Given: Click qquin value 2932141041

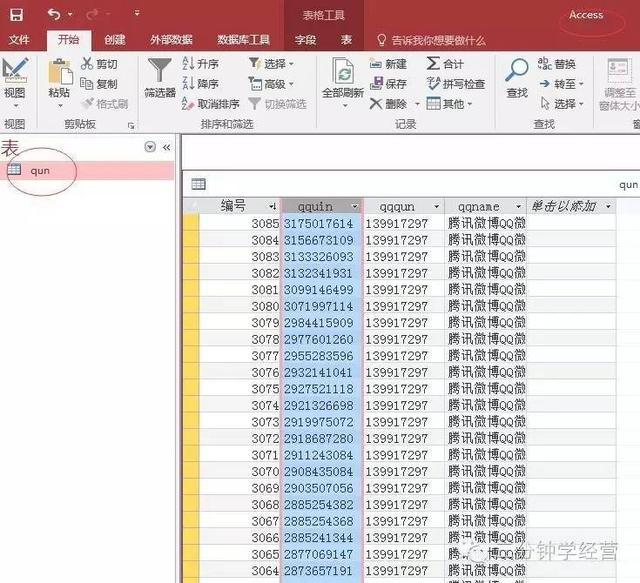Looking at the screenshot, I should [x=322, y=372].
